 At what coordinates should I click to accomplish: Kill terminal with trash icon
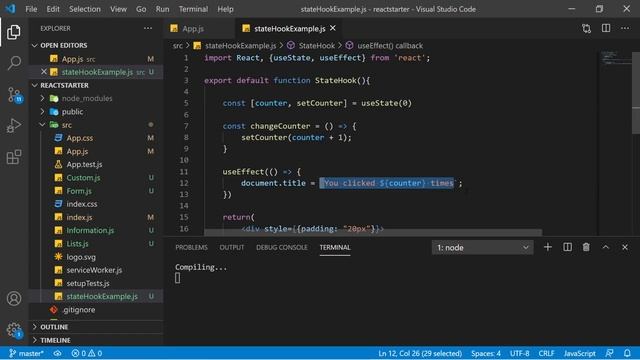[x=586, y=247]
